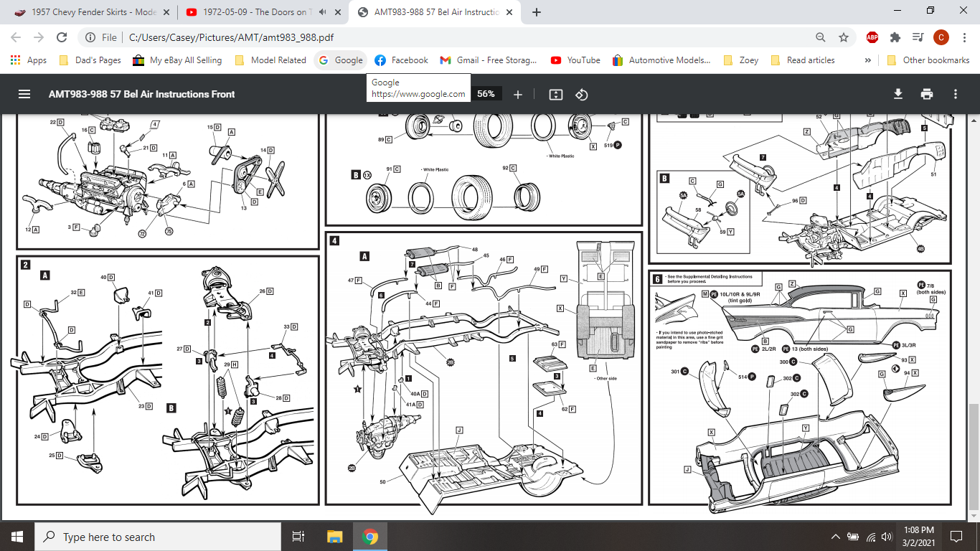Viewport: 980px width, 551px height.
Task: Open File Explorer from the taskbar
Action: coord(334,537)
